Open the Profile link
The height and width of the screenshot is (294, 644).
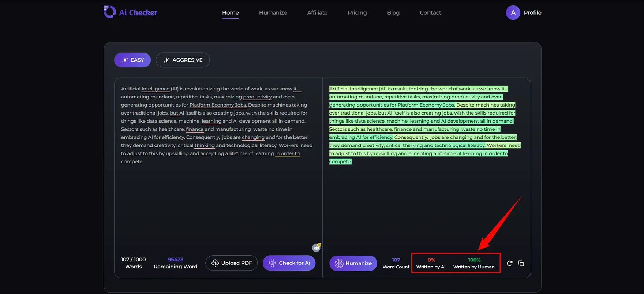coord(532,12)
